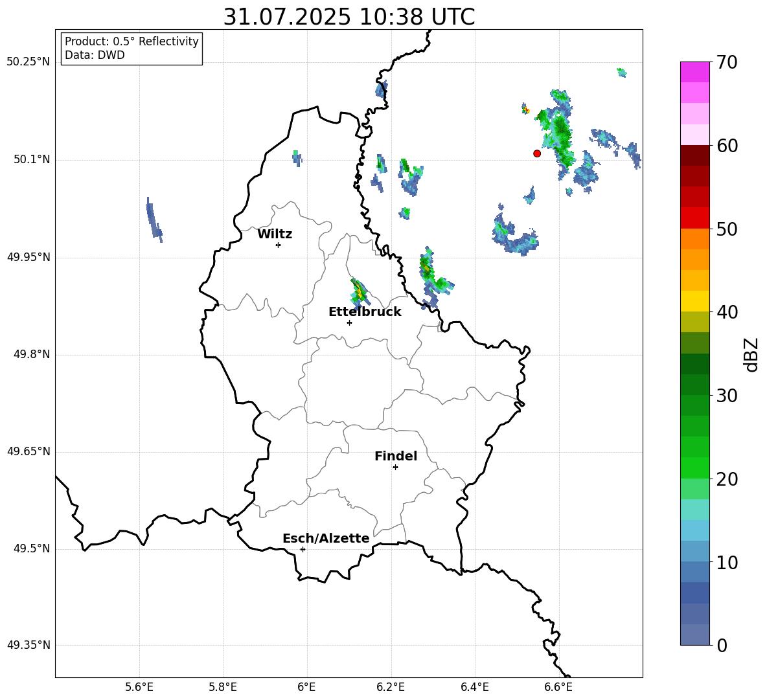The height and width of the screenshot is (700, 767).
Task: Click the colorbar tick label 10
Action: tap(727, 562)
